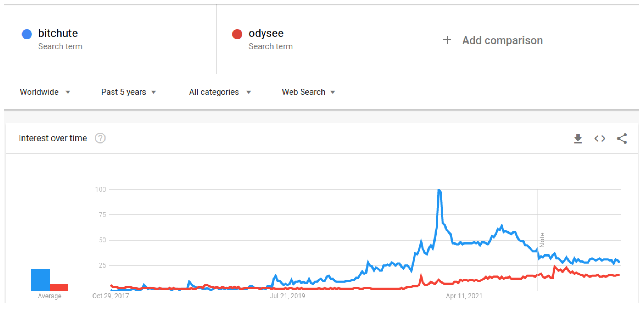
Task: Edit the odysee search term
Action: click(266, 33)
